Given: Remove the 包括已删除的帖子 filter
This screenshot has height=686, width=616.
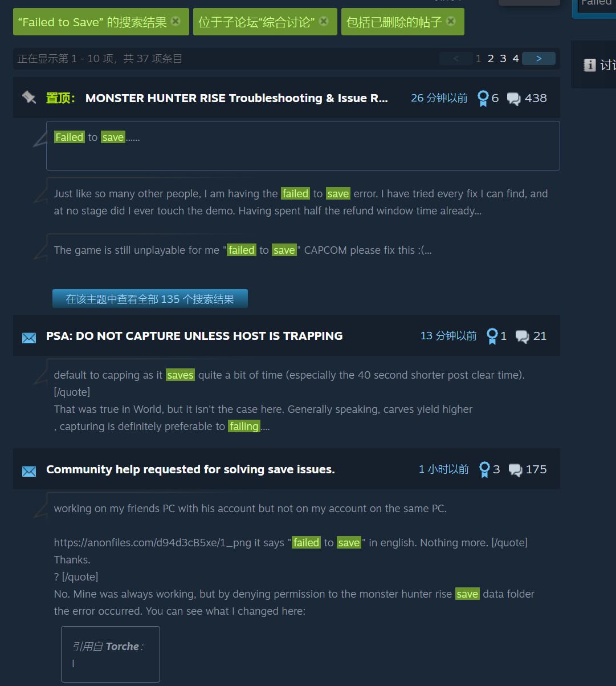Looking at the screenshot, I should pos(451,22).
